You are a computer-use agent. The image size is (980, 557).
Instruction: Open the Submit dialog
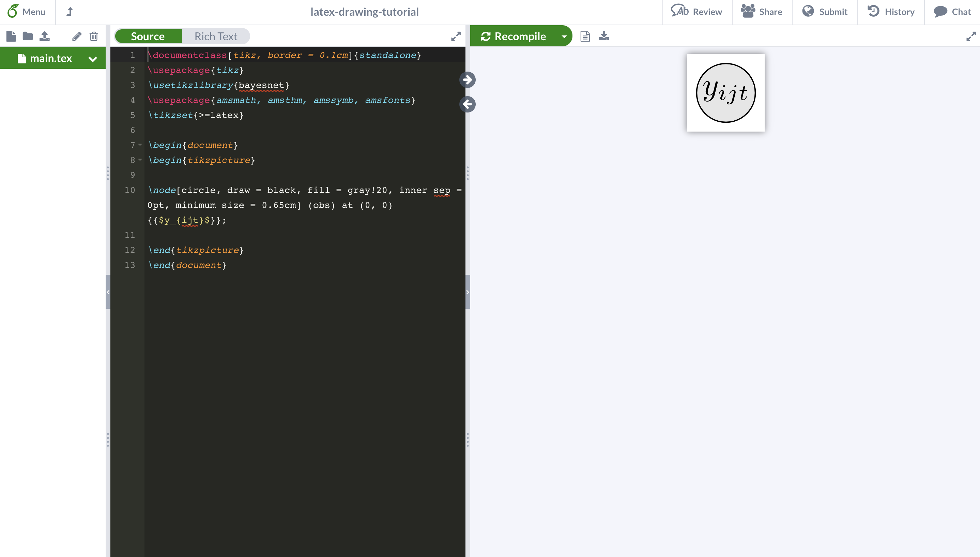832,12
